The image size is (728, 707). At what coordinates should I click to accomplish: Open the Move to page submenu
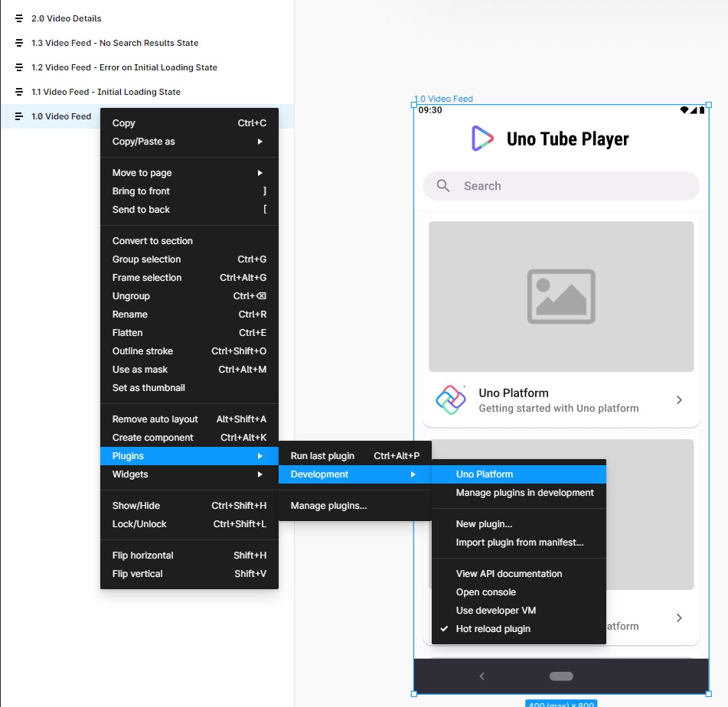(x=141, y=172)
